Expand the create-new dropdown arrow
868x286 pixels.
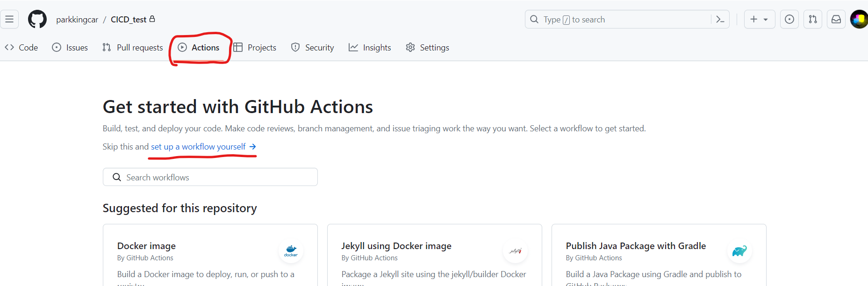[x=766, y=20]
